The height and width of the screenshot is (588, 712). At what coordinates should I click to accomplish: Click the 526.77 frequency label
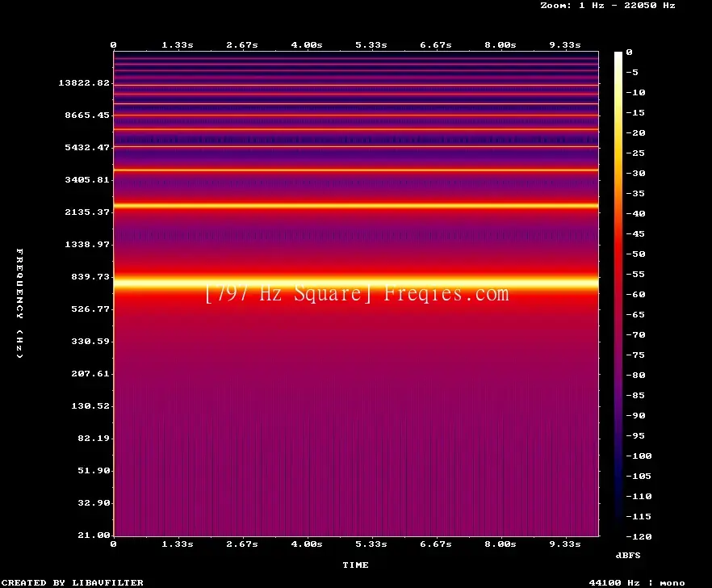coord(90,309)
